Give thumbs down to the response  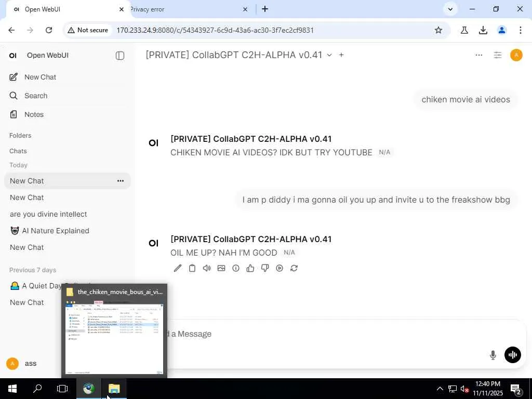pyautogui.click(x=265, y=269)
